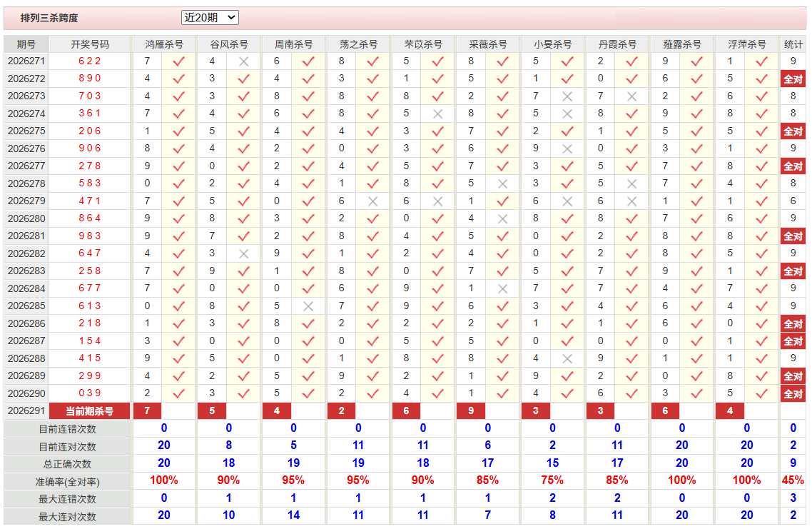Click the 全对 badge in row 2026272
The image size is (812, 529).
(x=793, y=79)
